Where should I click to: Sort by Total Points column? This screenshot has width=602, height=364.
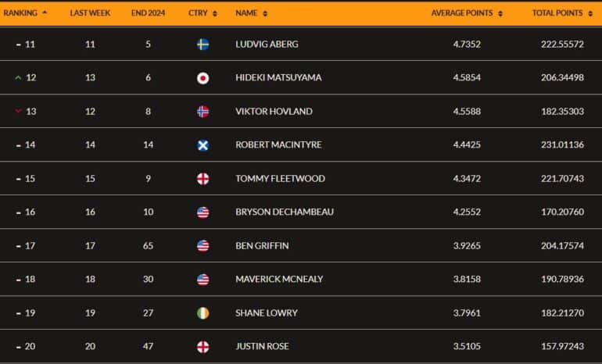590,13
